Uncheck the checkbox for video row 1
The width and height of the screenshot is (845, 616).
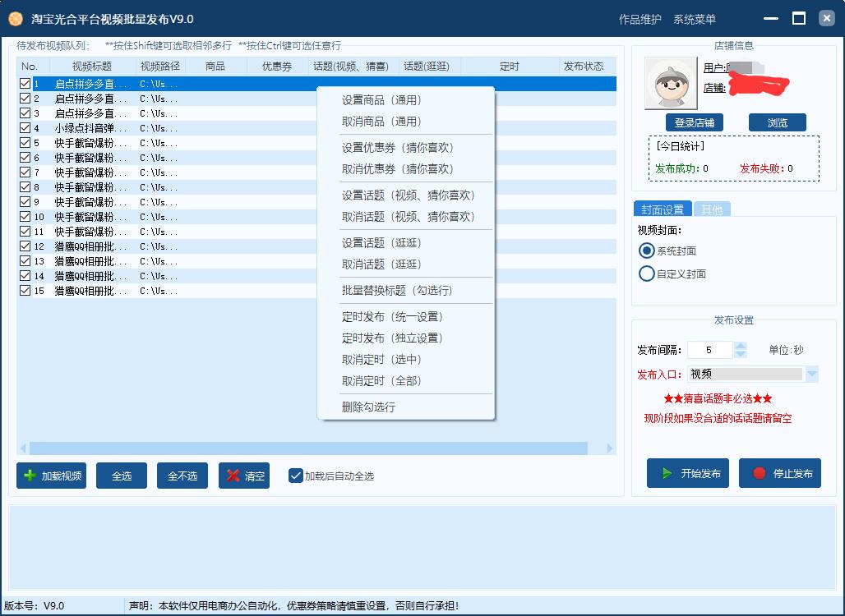click(25, 84)
